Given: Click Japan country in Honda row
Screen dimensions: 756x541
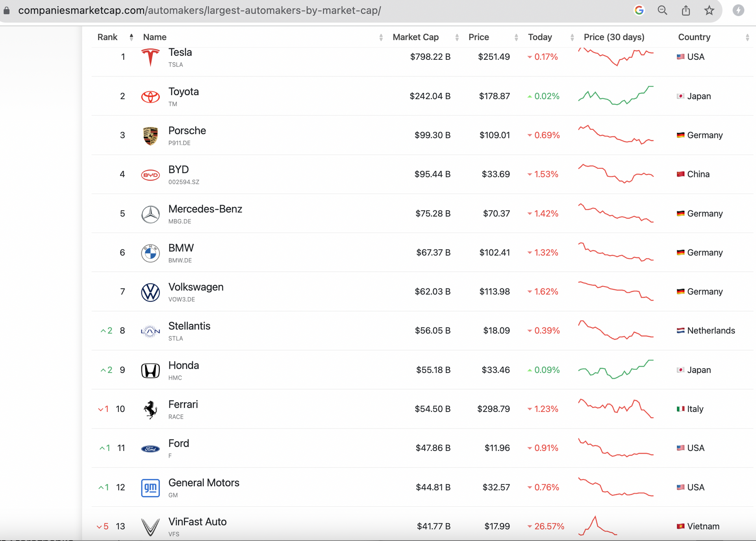Looking at the screenshot, I should (699, 370).
